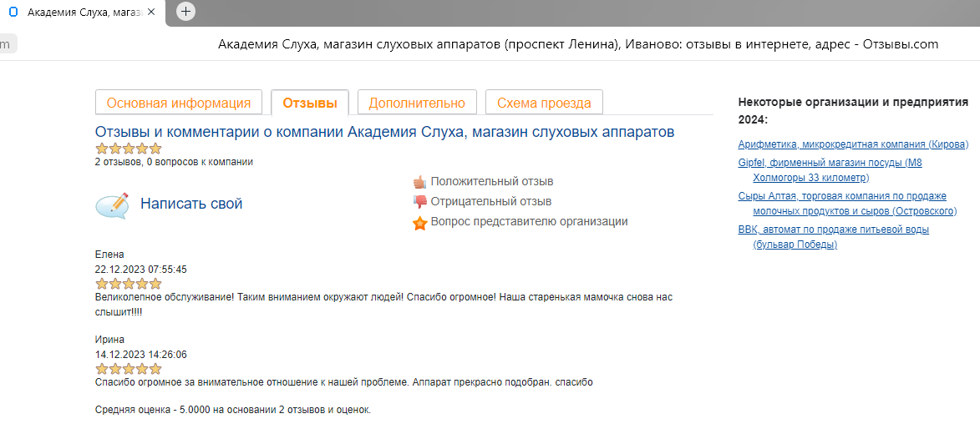980x439 pixels.
Task: Click the pencil speech-bubble write review icon
Action: (x=112, y=204)
